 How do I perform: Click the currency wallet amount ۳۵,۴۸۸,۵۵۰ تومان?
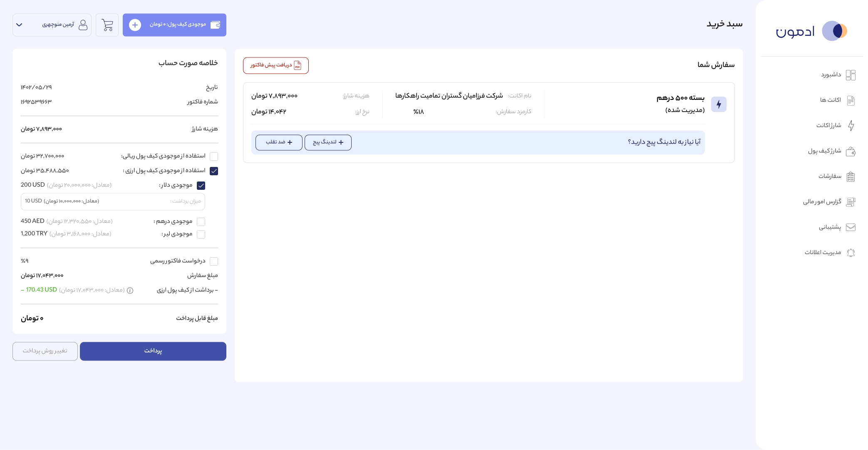point(45,171)
